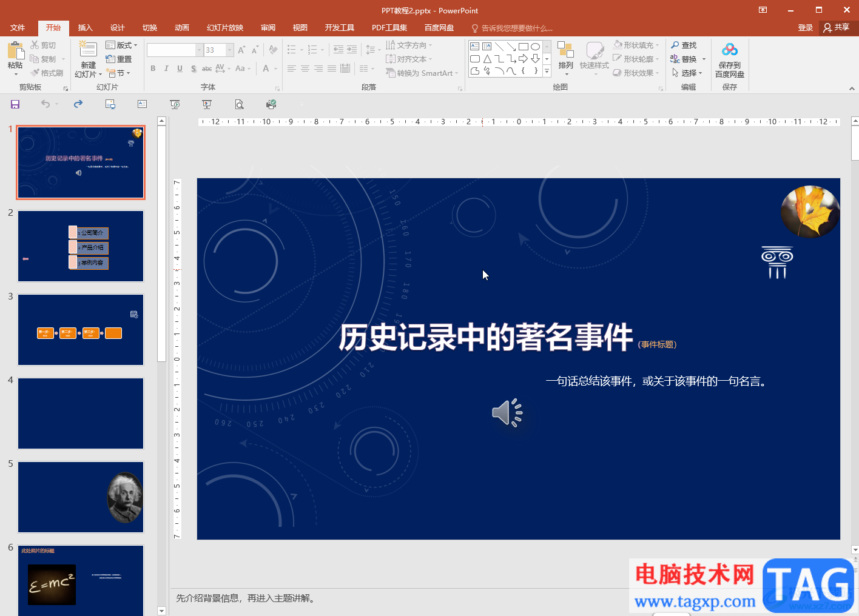
Task: Click the Find (查找) button
Action: [x=684, y=45]
